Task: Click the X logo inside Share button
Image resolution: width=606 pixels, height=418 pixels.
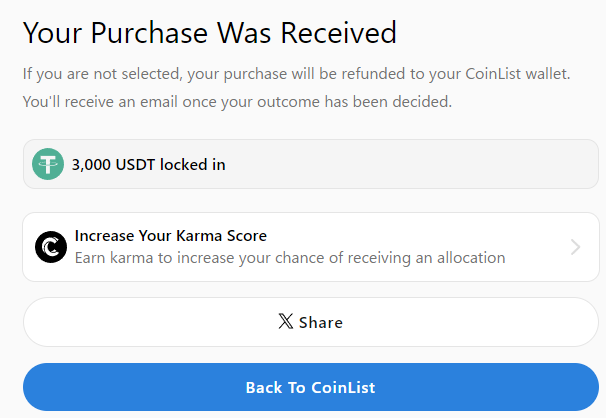Action: [x=286, y=321]
